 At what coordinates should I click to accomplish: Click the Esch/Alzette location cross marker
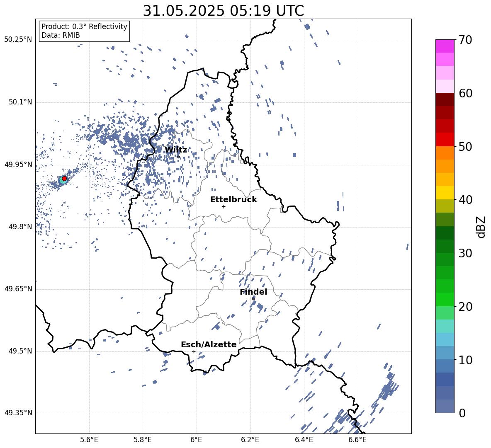194,351
